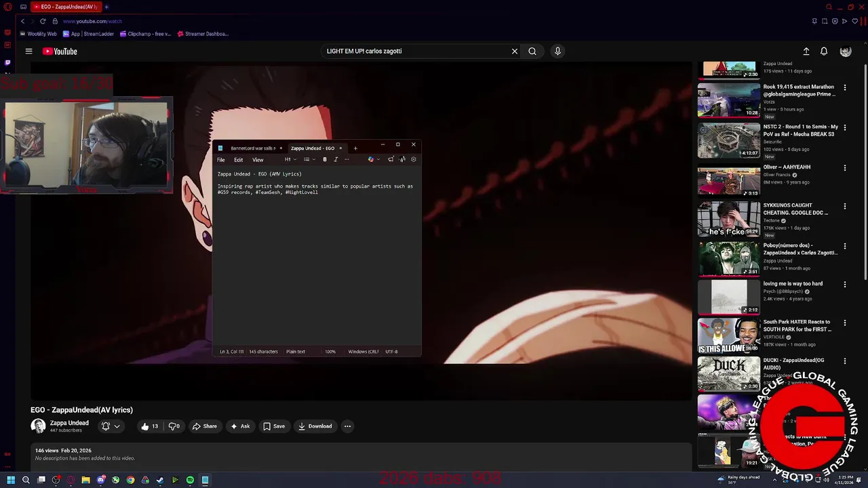868x488 pixels.
Task: Open File Explorer from taskbar
Action: coord(85,480)
